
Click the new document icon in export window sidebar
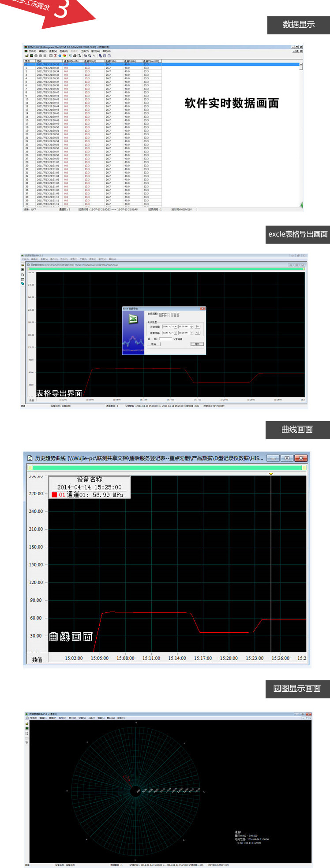(x=22, y=274)
